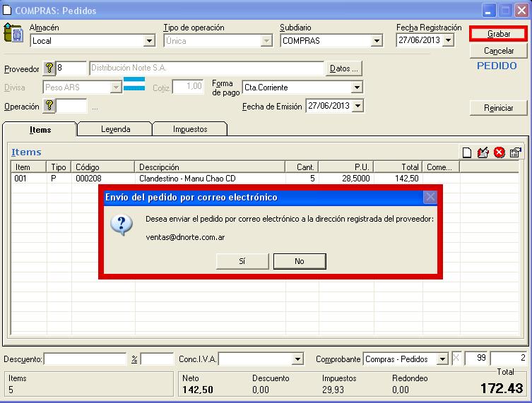The height and width of the screenshot is (403, 532).
Task: Expand the Forma de pago dropdown
Action: 357,88
